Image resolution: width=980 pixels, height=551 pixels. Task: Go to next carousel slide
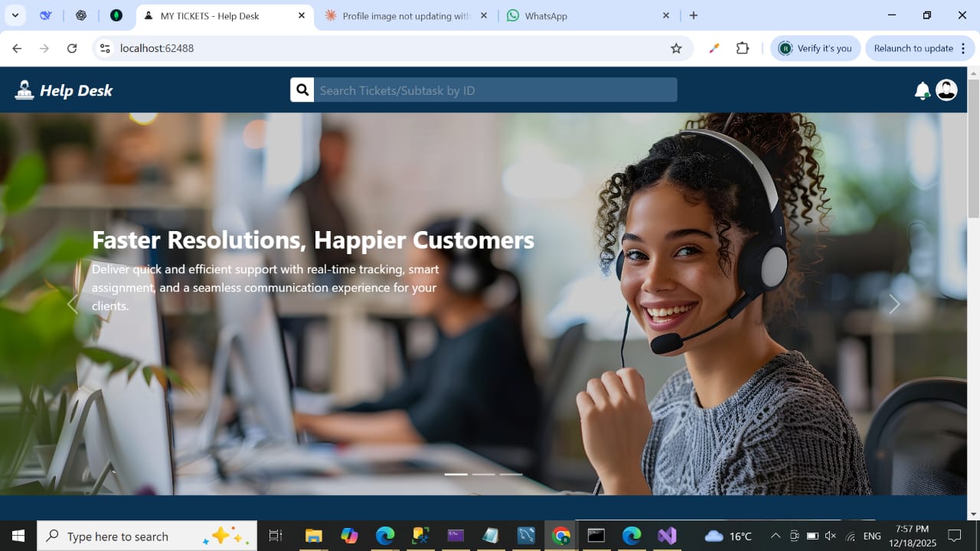[x=893, y=305]
